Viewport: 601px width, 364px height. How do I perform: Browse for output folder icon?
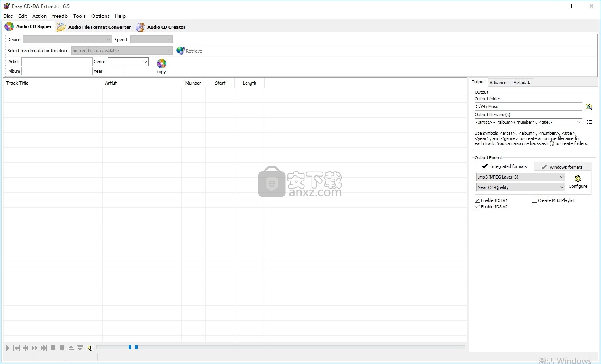pos(589,107)
